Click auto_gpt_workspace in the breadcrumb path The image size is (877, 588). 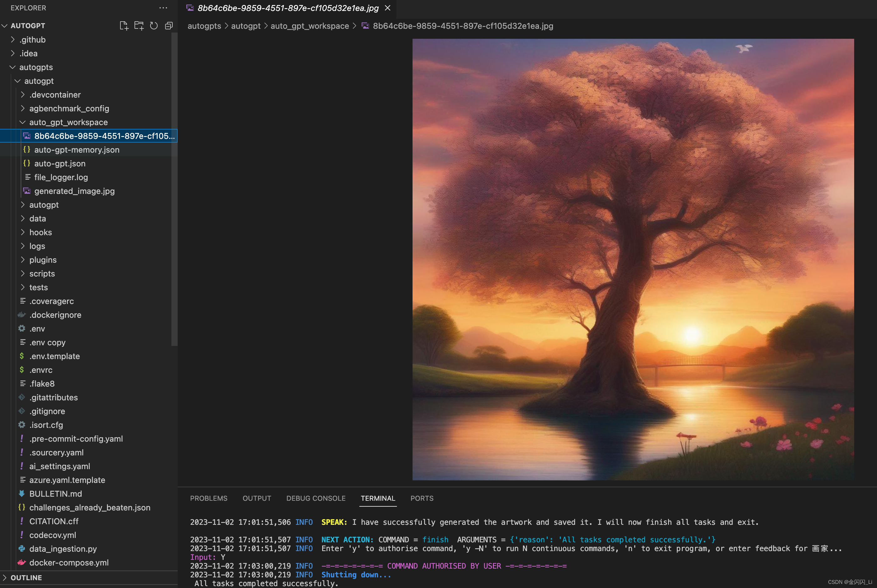(310, 26)
